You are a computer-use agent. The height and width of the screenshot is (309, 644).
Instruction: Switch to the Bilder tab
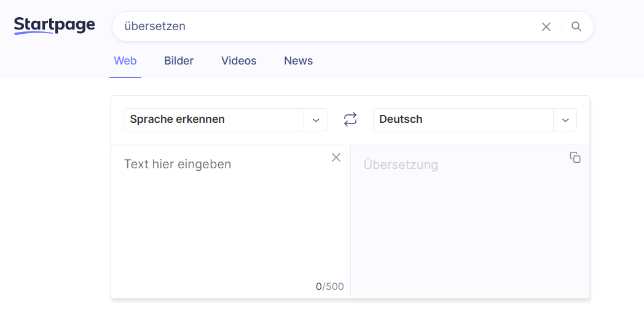(179, 61)
